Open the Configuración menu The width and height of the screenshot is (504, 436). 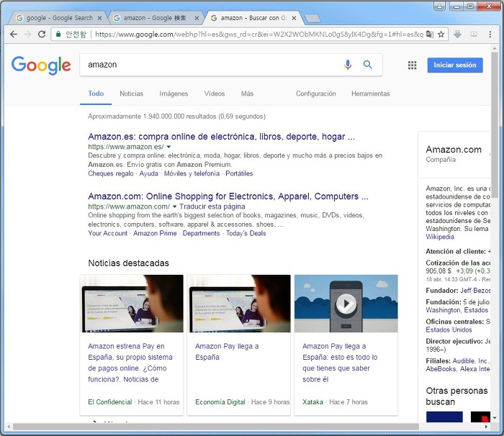[315, 94]
